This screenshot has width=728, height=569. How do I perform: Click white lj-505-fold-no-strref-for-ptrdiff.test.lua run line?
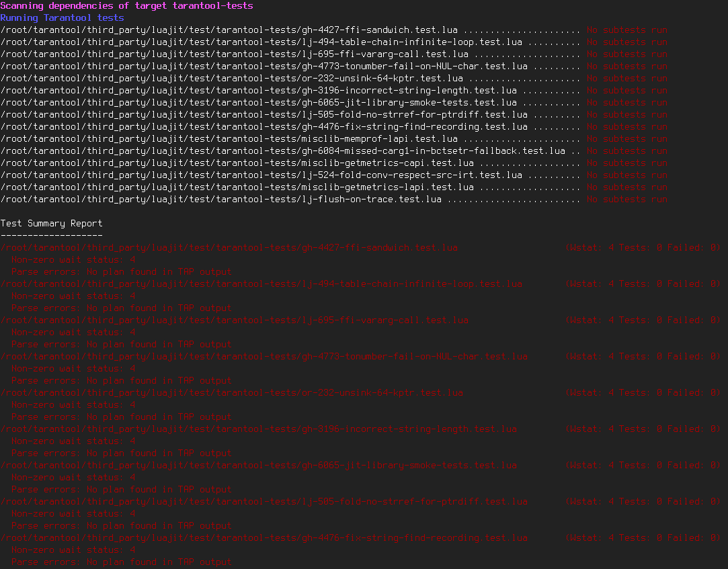tap(290, 114)
